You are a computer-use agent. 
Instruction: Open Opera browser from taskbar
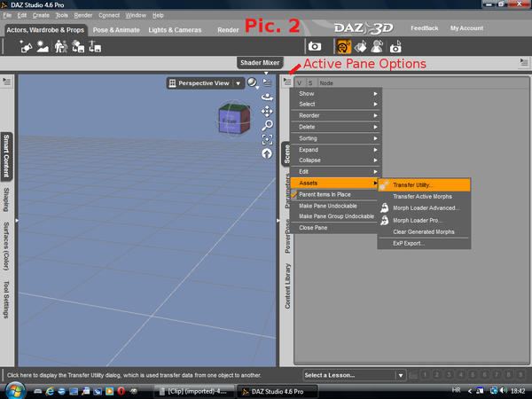(x=121, y=391)
